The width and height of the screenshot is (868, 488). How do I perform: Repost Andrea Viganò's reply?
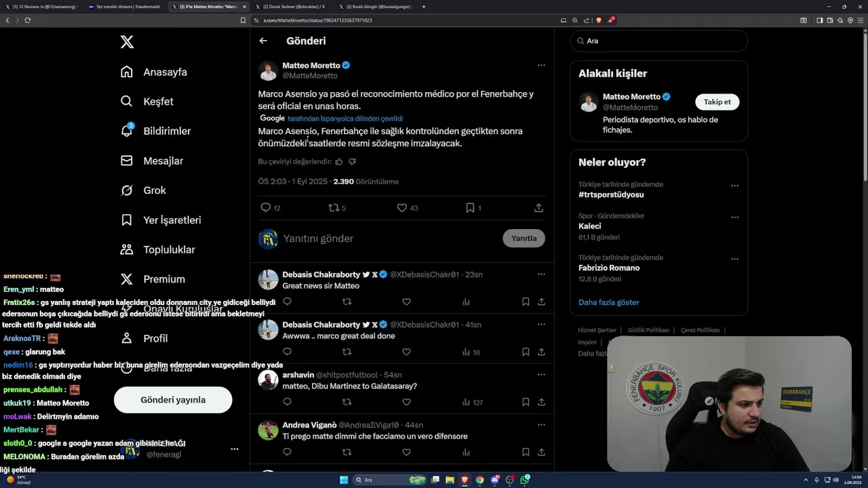pyautogui.click(x=347, y=452)
